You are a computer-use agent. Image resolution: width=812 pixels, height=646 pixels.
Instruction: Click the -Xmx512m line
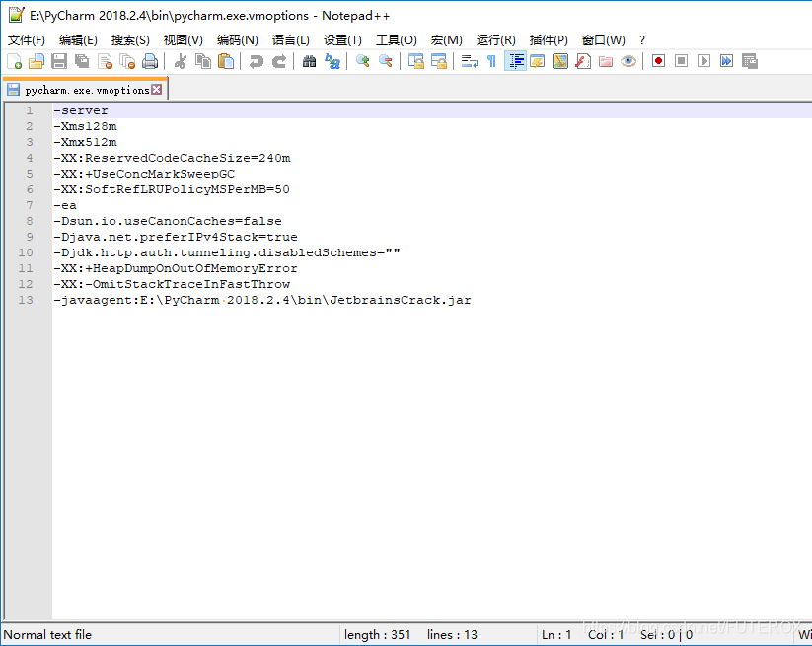click(85, 142)
